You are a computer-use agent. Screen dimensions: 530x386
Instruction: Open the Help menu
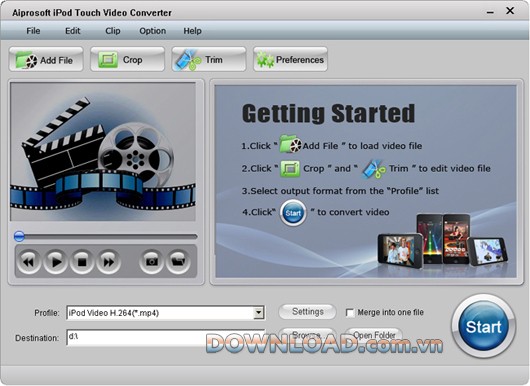click(x=192, y=31)
